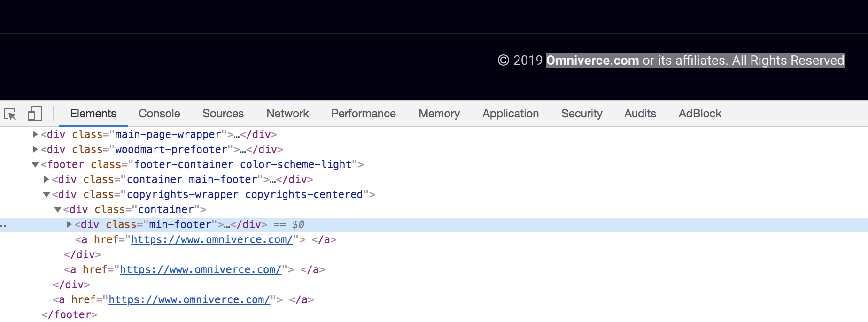This screenshot has height=322, width=868.
Task: Select the closing </footer> tag line
Action: 69,314
